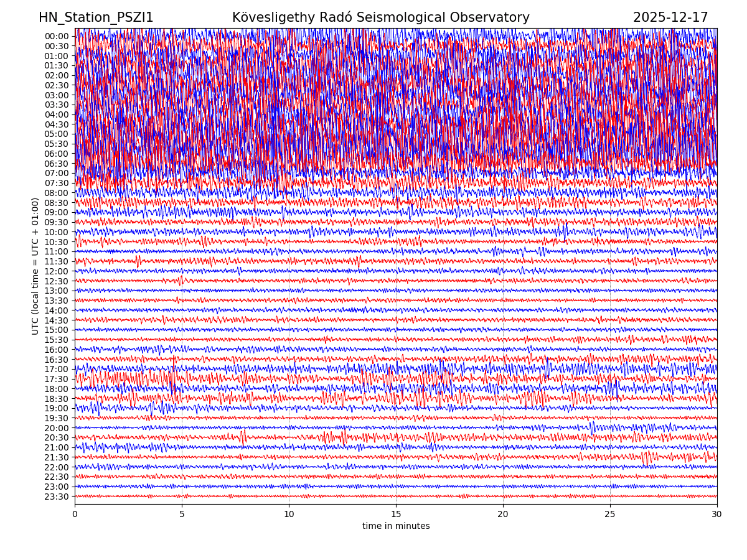
Task: Select the 12:00 row time label
Action: tap(56, 271)
